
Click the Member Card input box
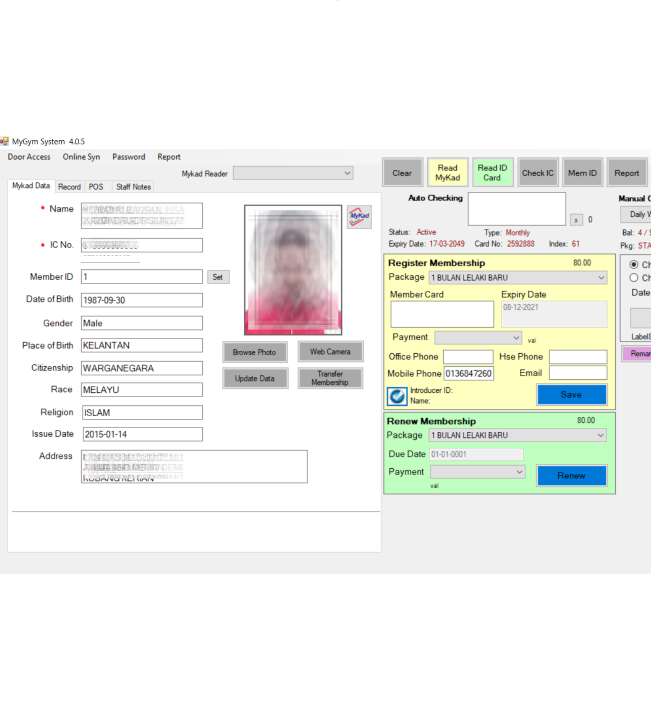pos(442,314)
